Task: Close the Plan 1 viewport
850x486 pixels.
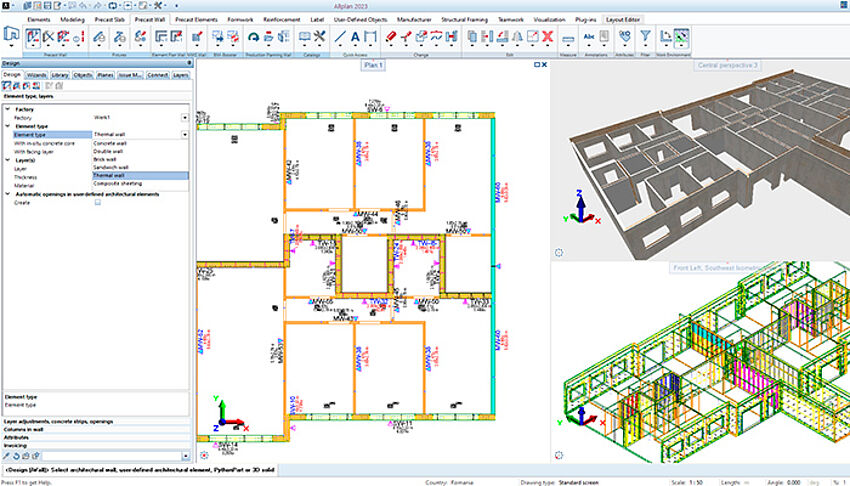Action: 544,64
